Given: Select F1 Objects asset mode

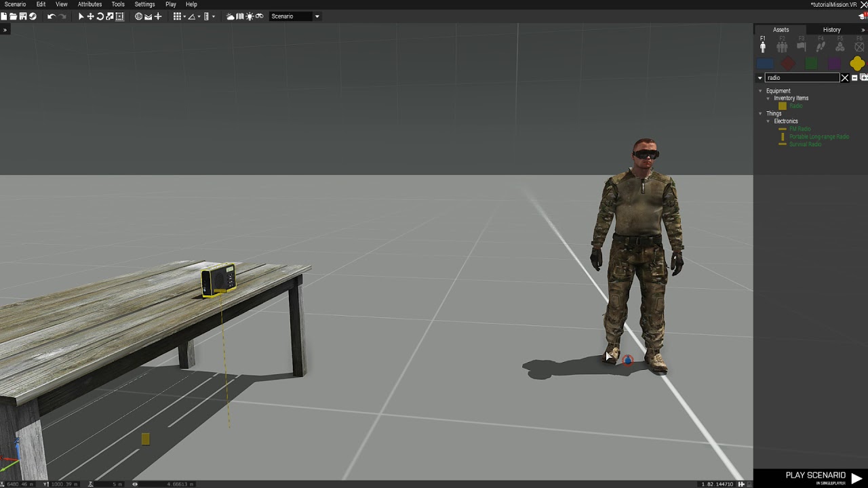Looking at the screenshot, I should pyautogui.click(x=763, y=45).
